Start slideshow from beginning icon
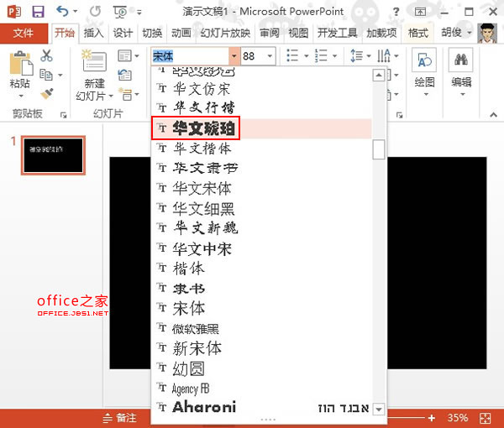 pyautogui.click(x=120, y=12)
